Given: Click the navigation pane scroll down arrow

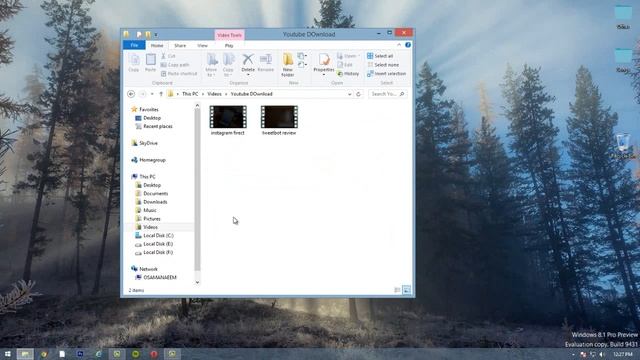Looking at the screenshot, I should click(197, 282).
